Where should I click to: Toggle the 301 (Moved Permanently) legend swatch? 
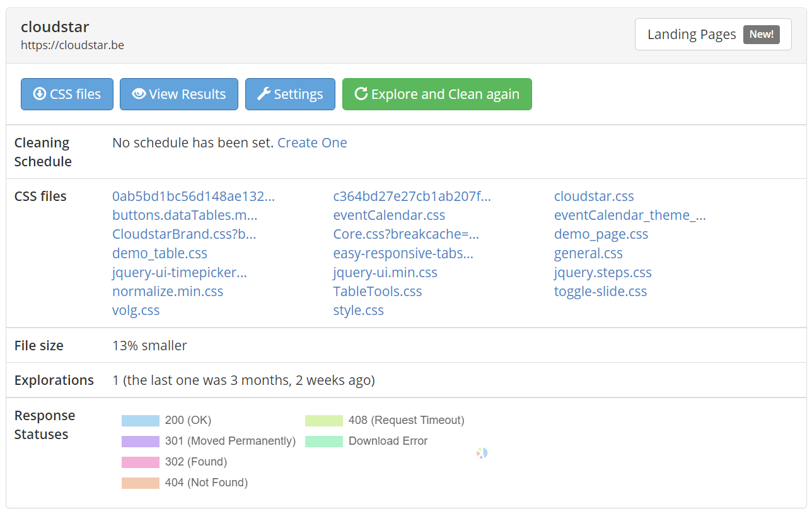[141, 442]
